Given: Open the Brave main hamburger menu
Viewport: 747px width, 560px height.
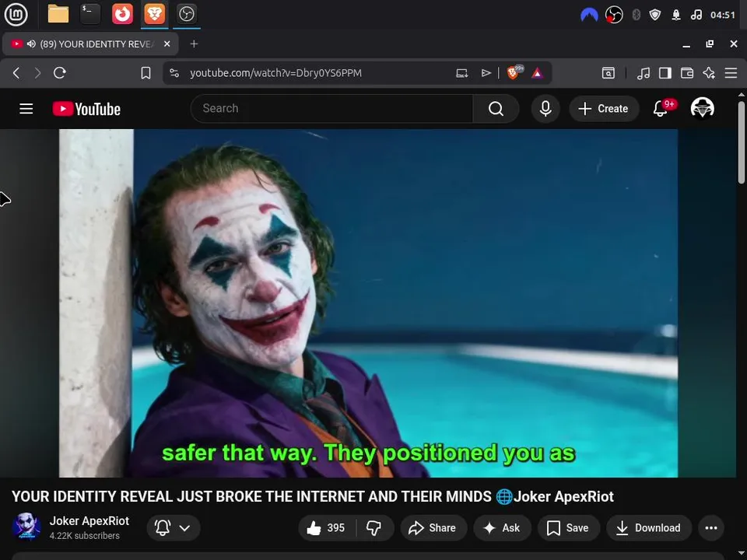Looking at the screenshot, I should pos(731,73).
